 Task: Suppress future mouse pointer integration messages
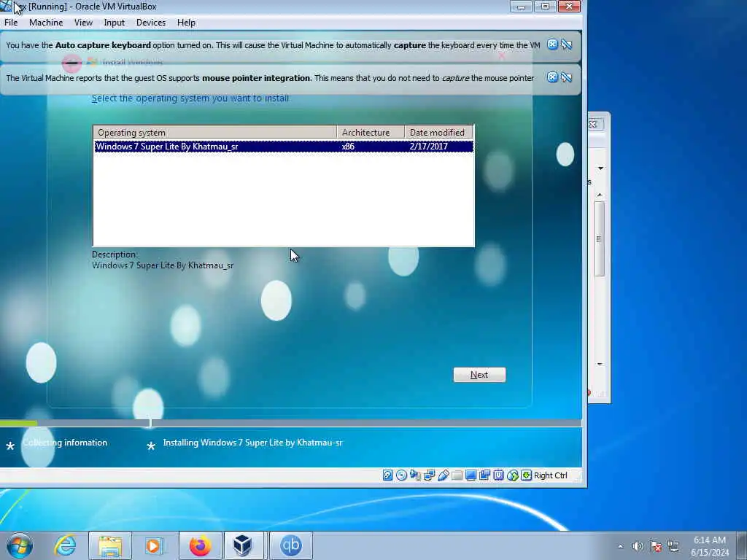[x=566, y=77]
